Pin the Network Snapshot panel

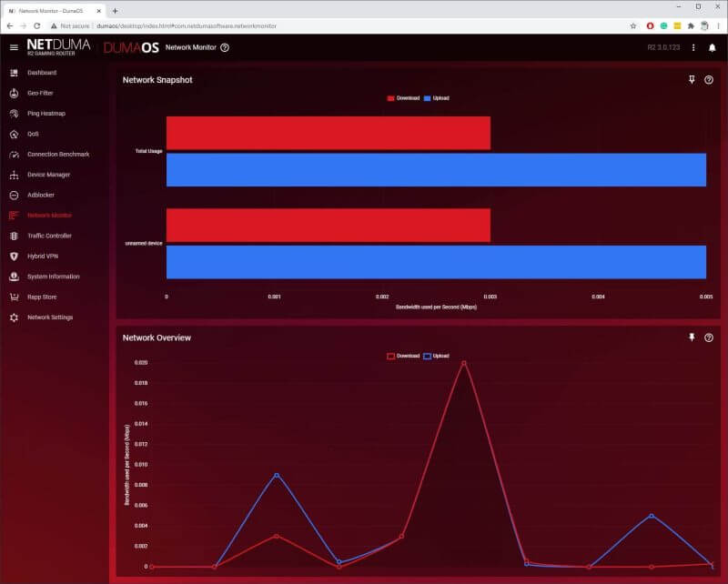[692, 80]
